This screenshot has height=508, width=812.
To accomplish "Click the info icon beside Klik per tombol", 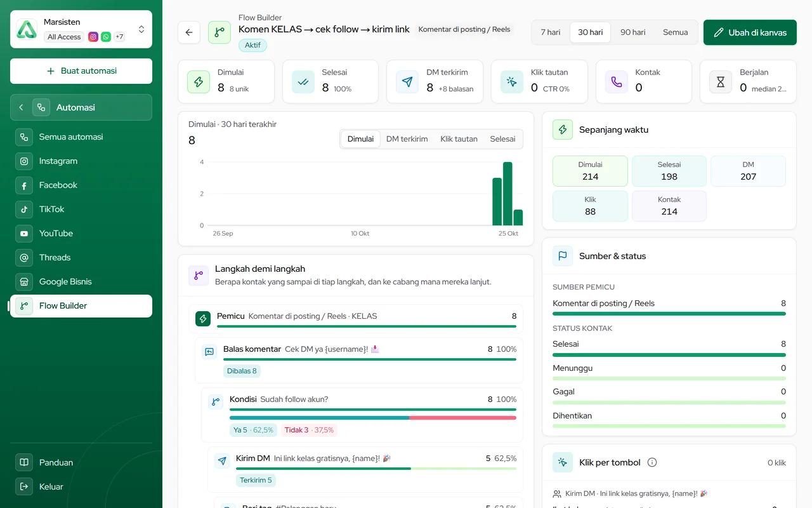I will [x=652, y=462].
